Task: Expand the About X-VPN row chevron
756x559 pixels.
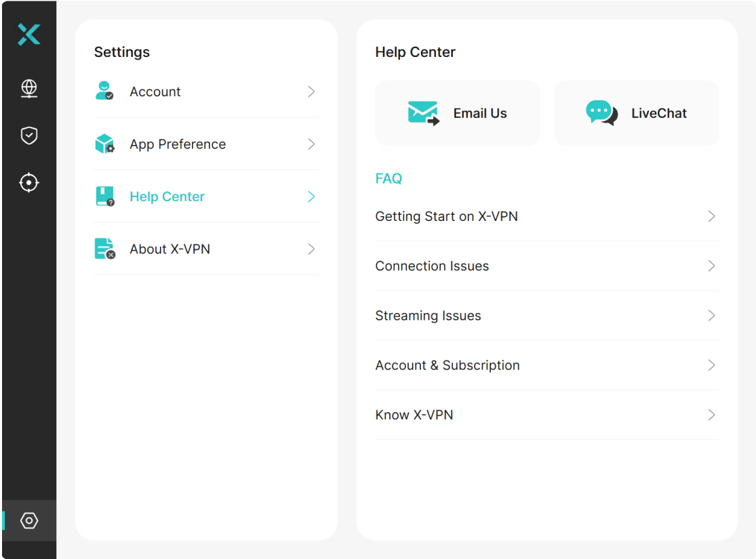Action: (311, 249)
